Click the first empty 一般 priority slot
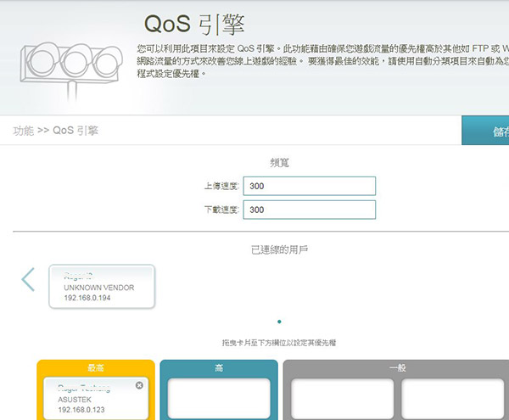509x420 pixels. [x=342, y=399]
